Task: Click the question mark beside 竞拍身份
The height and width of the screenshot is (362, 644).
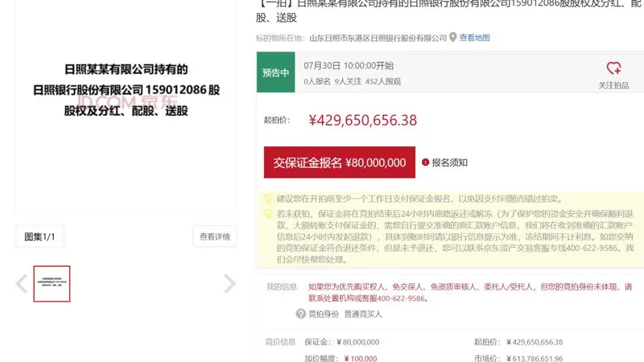Action: 300,314
